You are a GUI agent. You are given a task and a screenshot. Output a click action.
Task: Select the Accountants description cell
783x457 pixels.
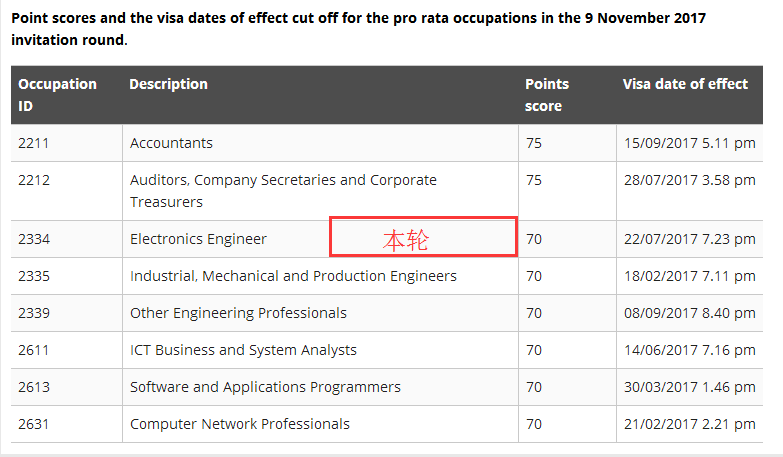click(x=171, y=143)
